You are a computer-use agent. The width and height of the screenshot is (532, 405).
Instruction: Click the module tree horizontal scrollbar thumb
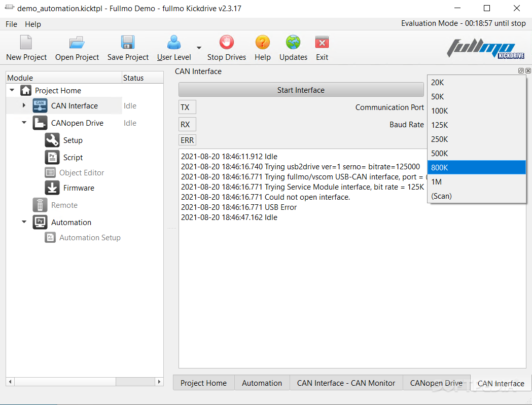[65, 382]
